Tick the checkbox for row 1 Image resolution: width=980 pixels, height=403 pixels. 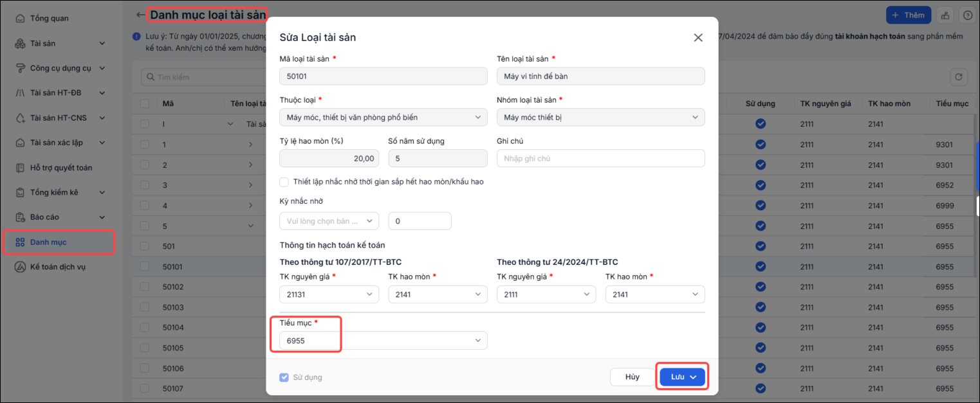145,145
